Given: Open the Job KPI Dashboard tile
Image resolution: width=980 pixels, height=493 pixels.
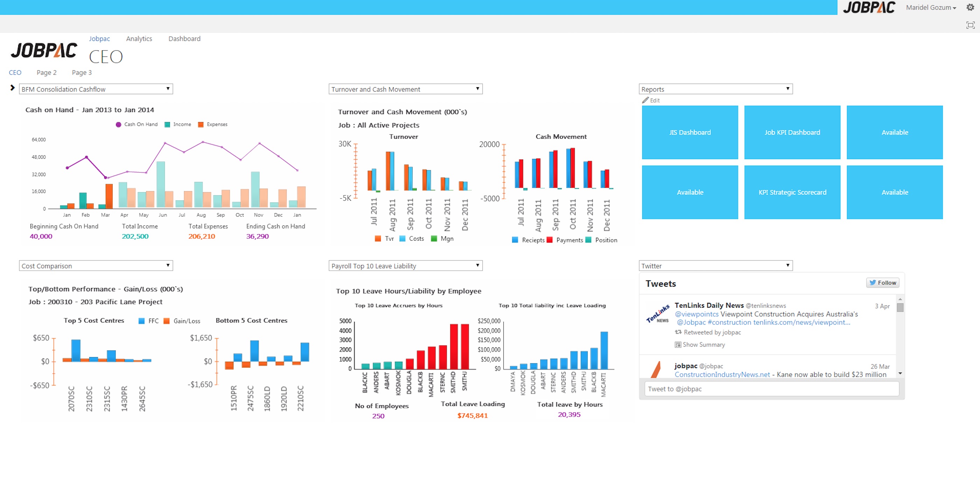Looking at the screenshot, I should tap(792, 132).
